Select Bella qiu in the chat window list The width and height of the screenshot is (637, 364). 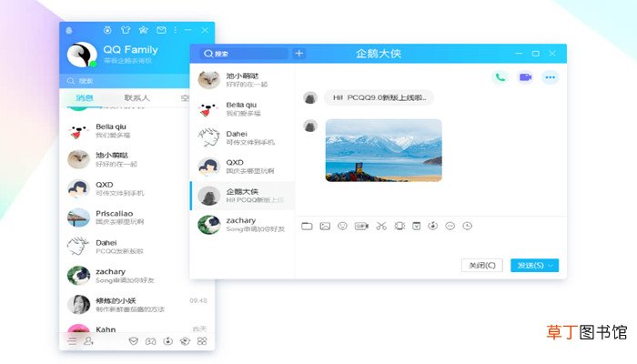(243, 109)
